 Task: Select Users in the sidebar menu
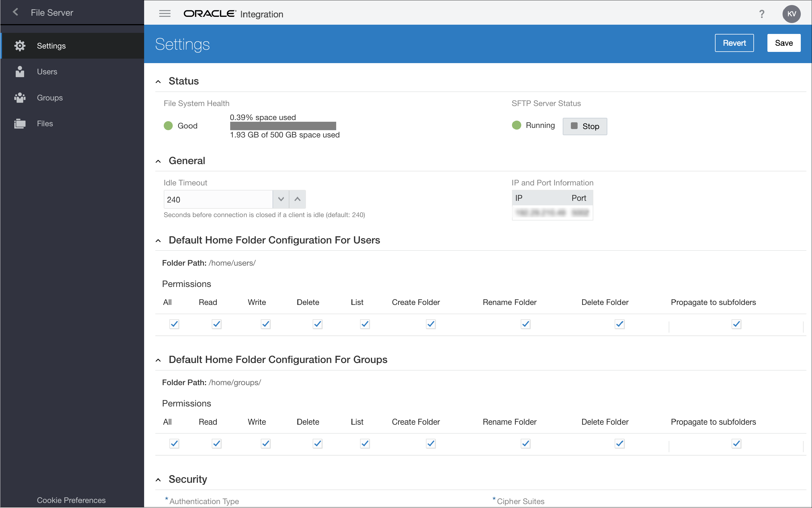point(47,72)
